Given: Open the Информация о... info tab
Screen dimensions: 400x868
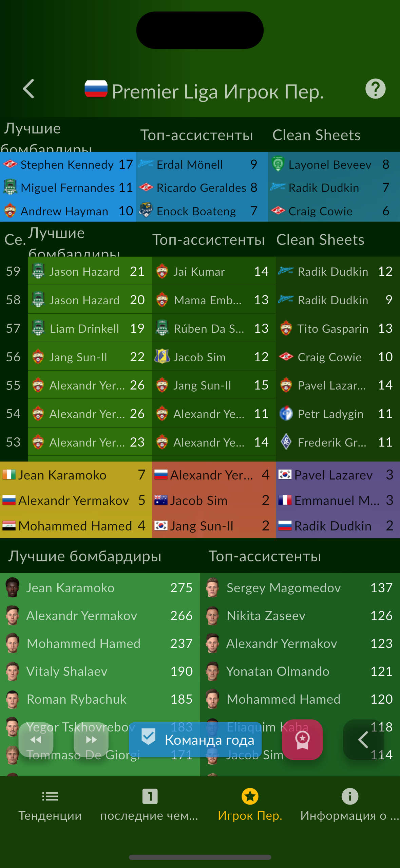Looking at the screenshot, I should click(x=350, y=806).
